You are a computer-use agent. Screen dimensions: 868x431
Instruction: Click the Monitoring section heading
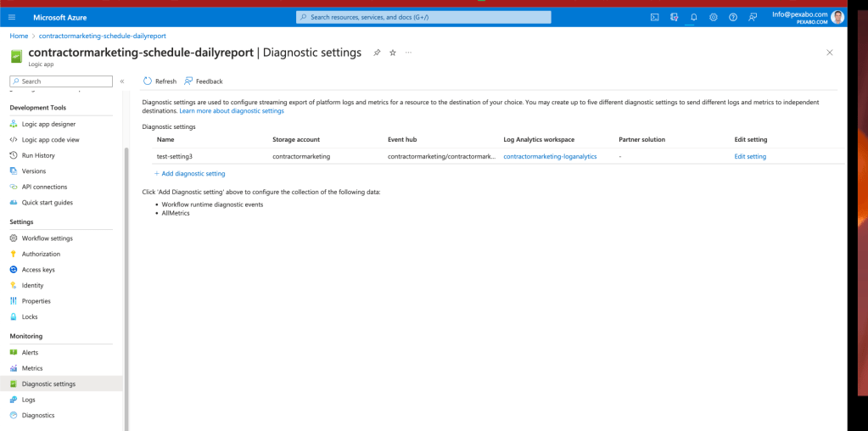26,336
